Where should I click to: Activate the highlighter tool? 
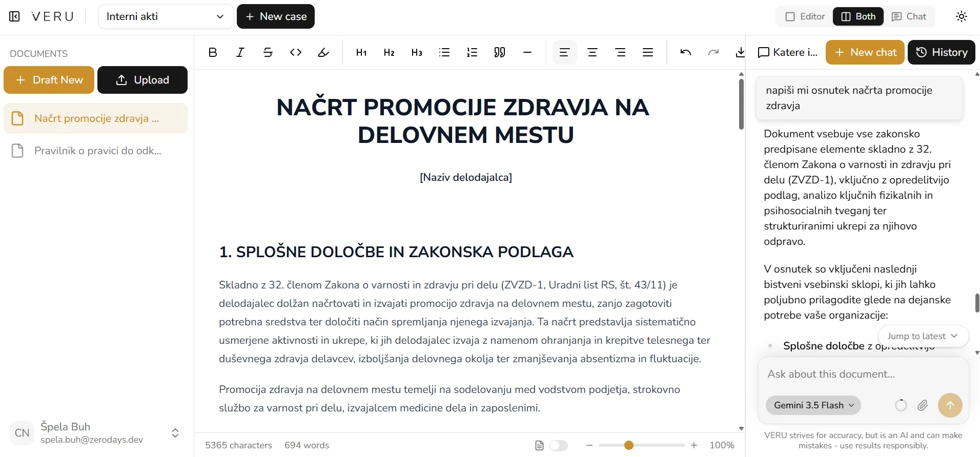tap(323, 52)
